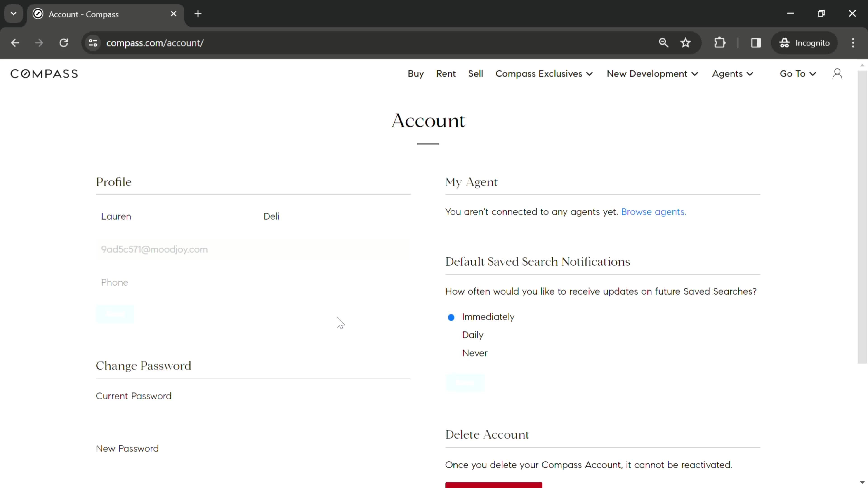
Task: Go back to previous page
Action: point(15,43)
